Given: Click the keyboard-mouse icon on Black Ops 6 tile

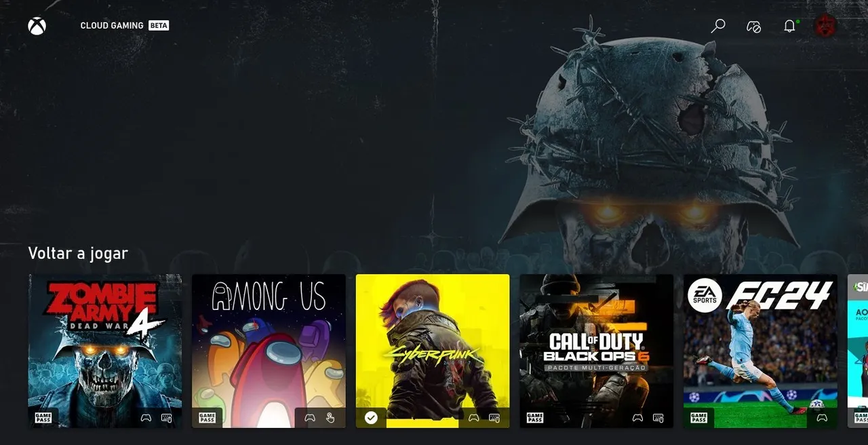Looking at the screenshot, I should point(658,418).
